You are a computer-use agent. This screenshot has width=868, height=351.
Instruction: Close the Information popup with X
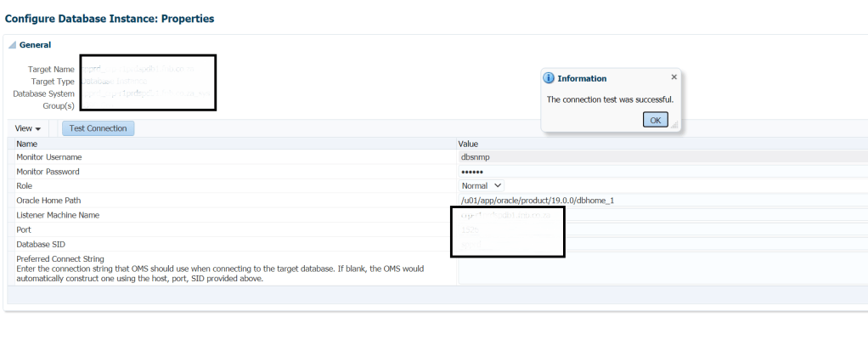674,76
